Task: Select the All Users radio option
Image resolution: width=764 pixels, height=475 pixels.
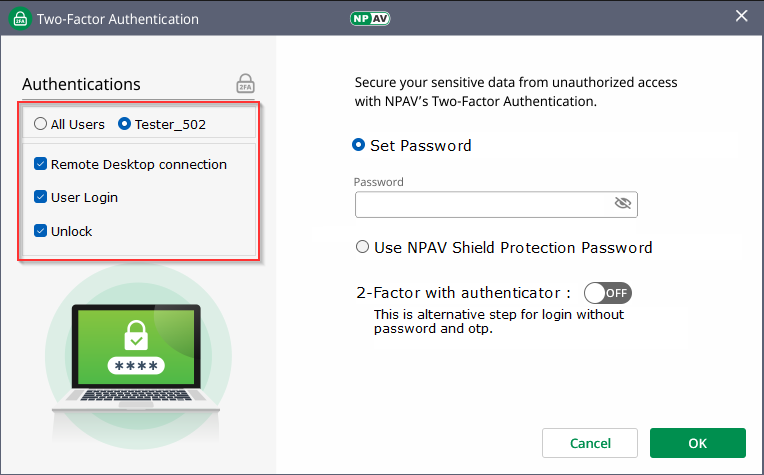Action: (40, 125)
